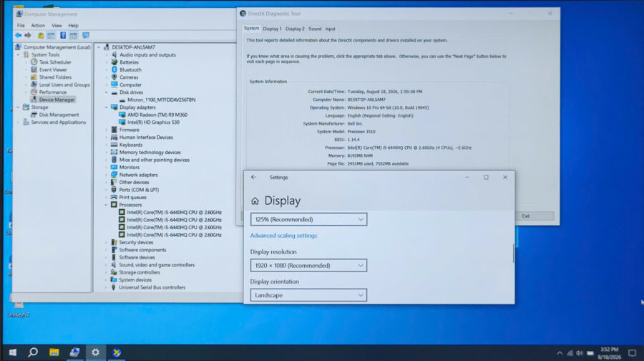Select Device Manager in the tree
The height and width of the screenshot is (361, 644).
[x=57, y=100]
